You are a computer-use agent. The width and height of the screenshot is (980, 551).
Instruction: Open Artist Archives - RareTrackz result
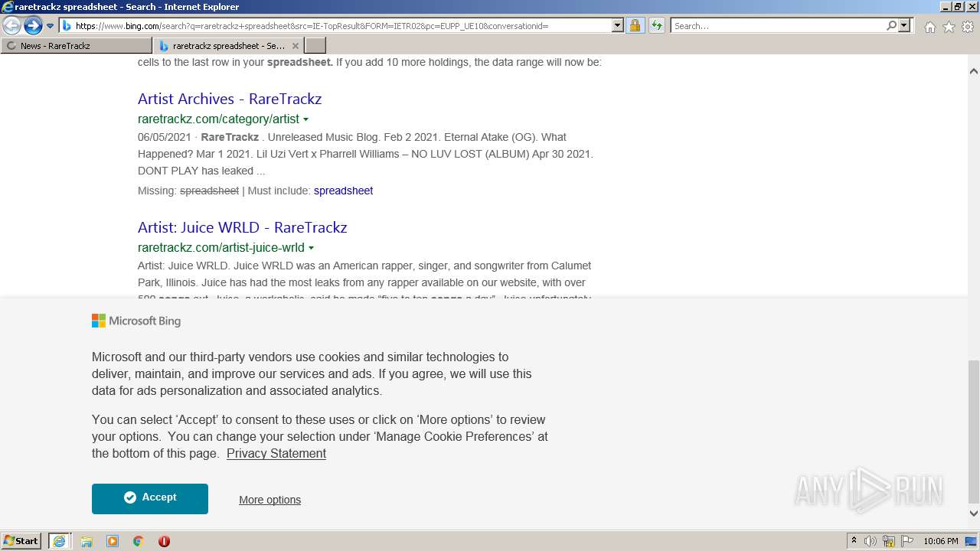tap(230, 99)
